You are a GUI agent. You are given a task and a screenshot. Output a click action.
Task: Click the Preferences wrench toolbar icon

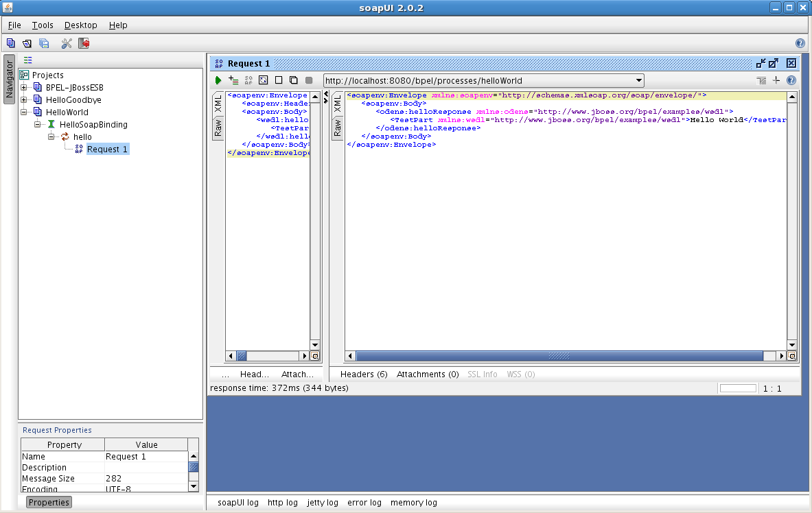[x=67, y=43]
